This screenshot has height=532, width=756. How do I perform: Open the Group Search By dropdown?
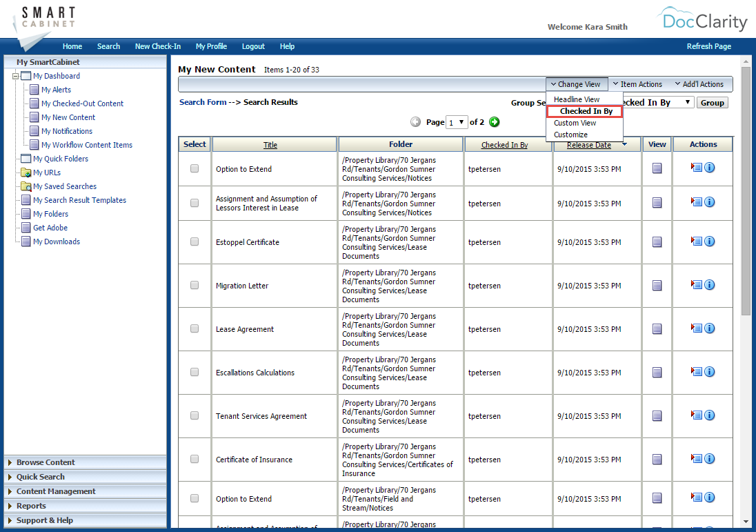[x=657, y=102]
